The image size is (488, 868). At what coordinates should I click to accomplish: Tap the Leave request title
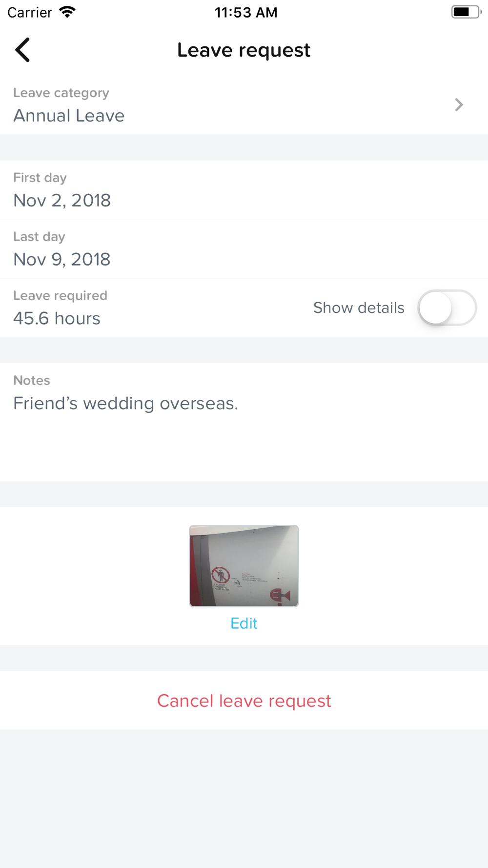(244, 50)
